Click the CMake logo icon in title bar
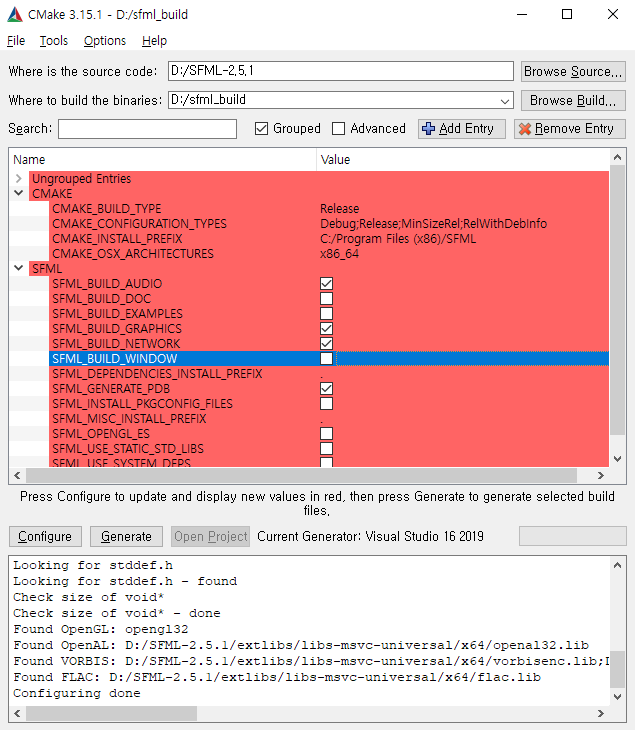 pyautogui.click(x=14, y=14)
